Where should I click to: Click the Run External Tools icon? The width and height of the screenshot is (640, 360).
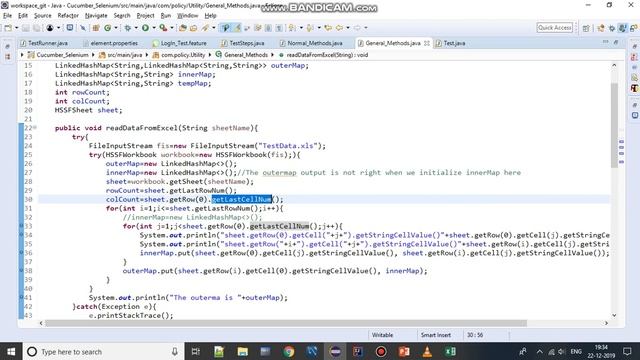(163, 28)
